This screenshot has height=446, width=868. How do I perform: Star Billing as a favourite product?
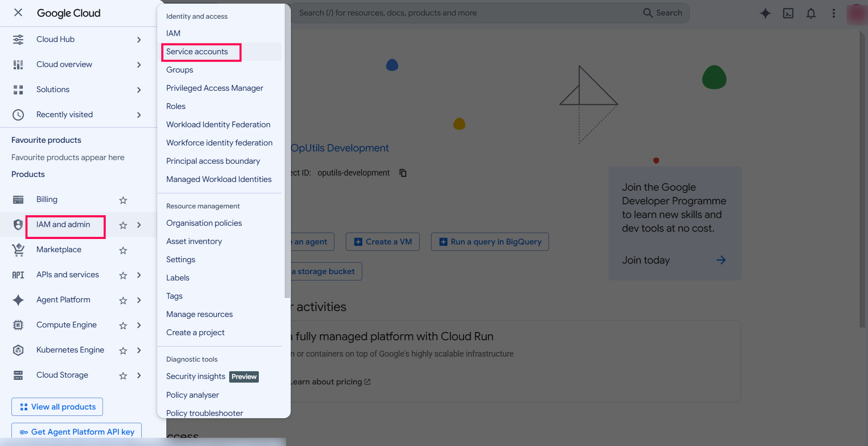(123, 200)
